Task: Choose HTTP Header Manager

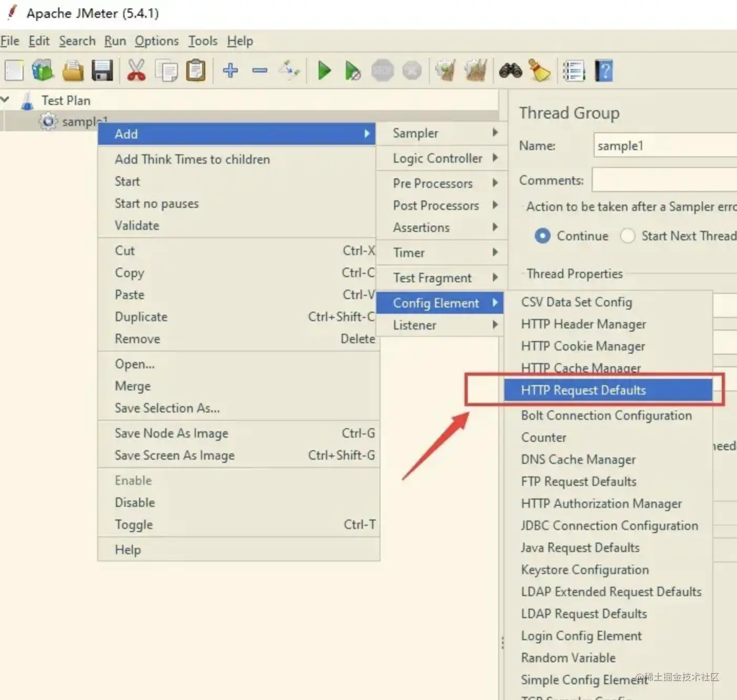Action: [608, 324]
